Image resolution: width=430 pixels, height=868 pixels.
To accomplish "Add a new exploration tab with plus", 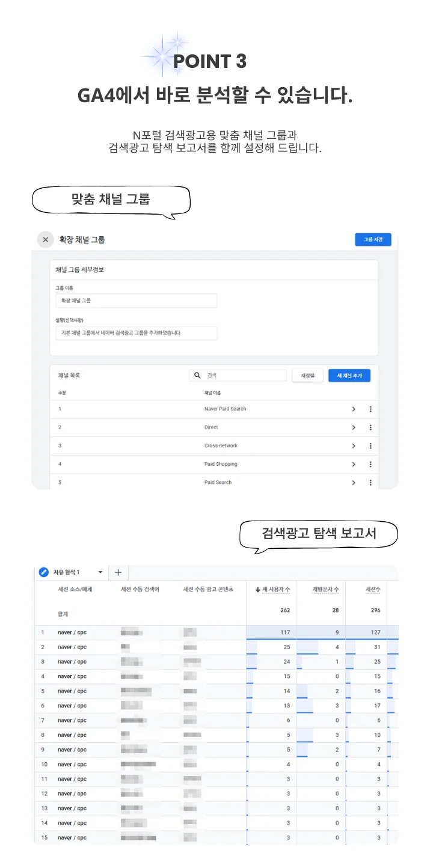I will pyautogui.click(x=118, y=572).
